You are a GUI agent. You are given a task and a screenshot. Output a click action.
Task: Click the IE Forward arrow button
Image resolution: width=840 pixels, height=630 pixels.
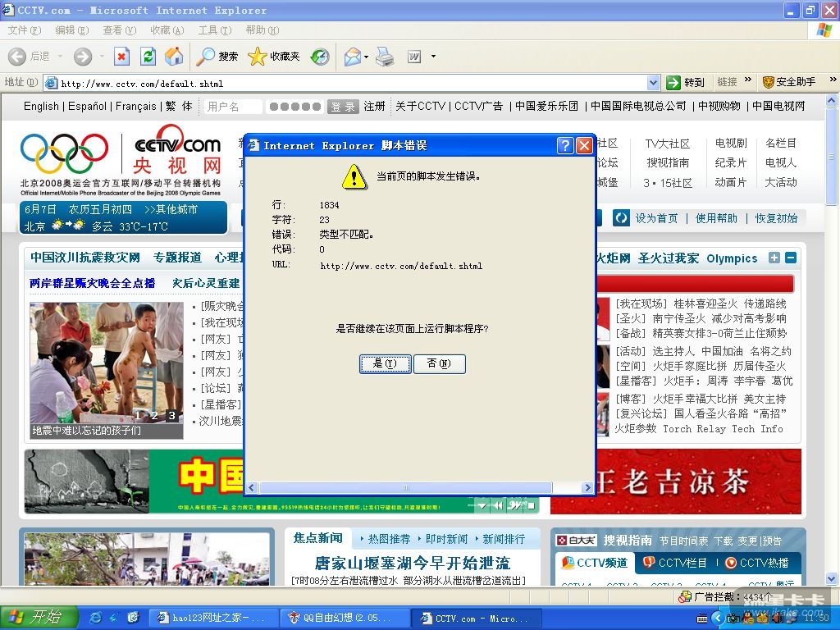point(83,57)
